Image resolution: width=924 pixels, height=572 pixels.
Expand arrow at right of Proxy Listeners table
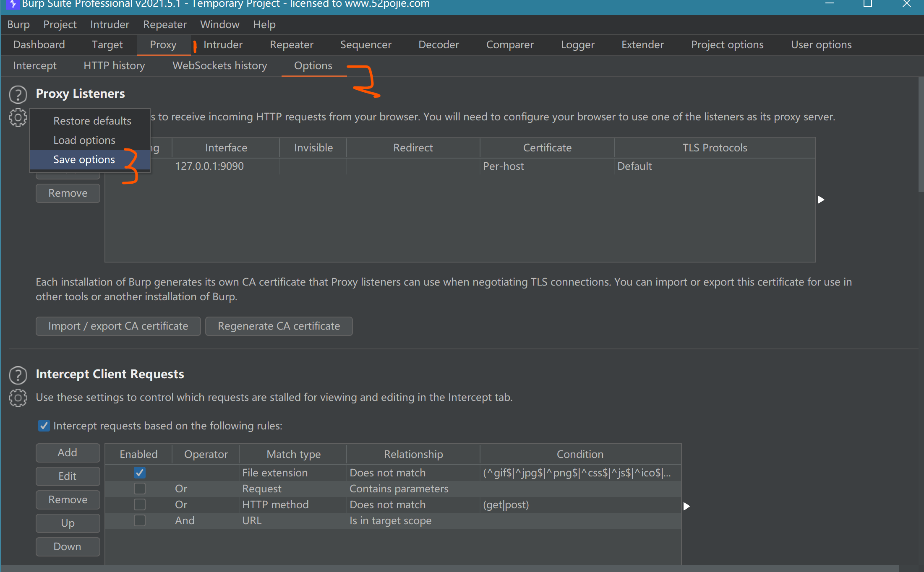821,200
